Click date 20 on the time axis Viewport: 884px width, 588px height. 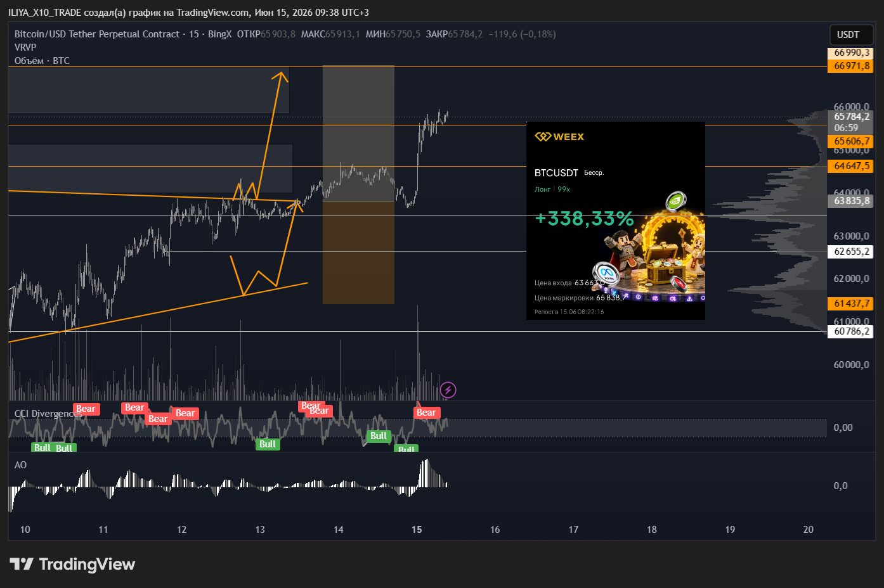coord(808,530)
